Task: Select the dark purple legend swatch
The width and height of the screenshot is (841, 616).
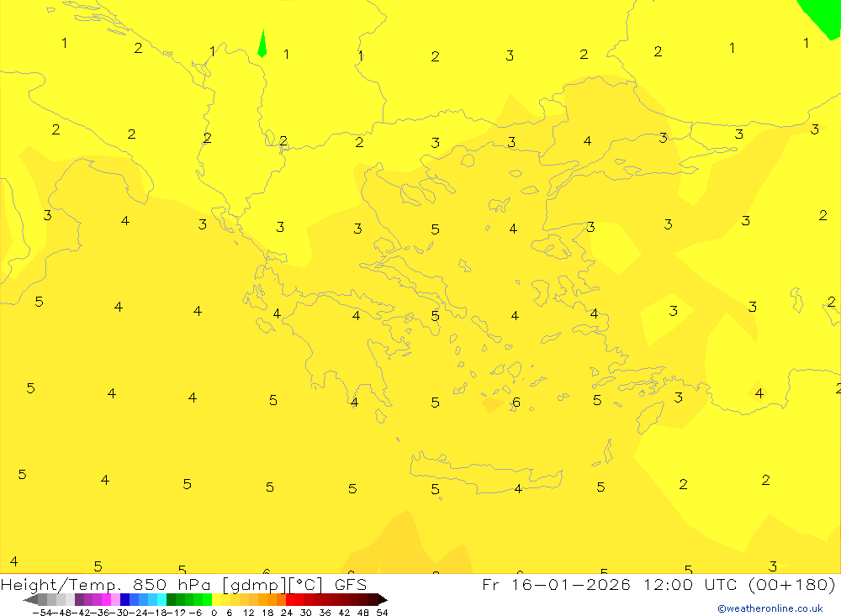Action: [x=79, y=600]
